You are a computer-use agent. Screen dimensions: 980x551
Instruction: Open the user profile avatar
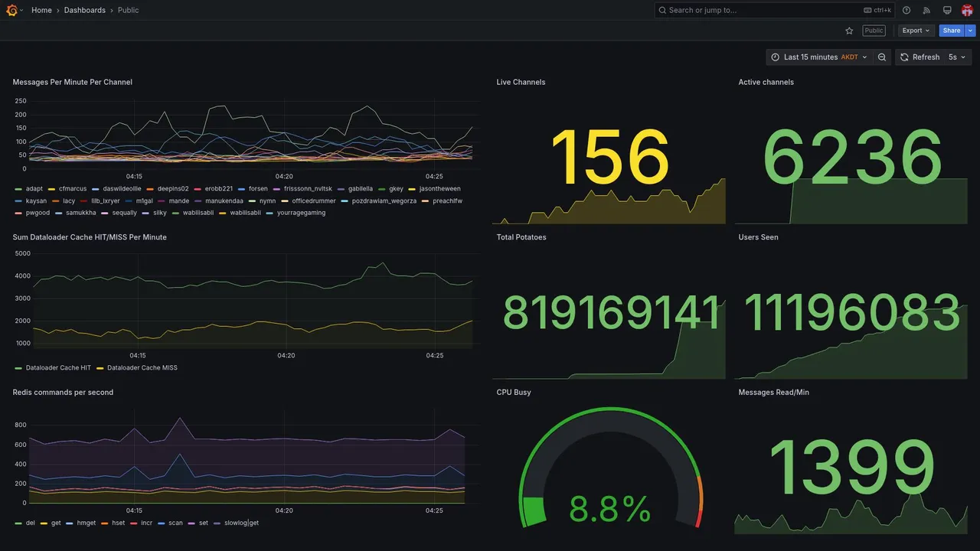click(x=967, y=10)
